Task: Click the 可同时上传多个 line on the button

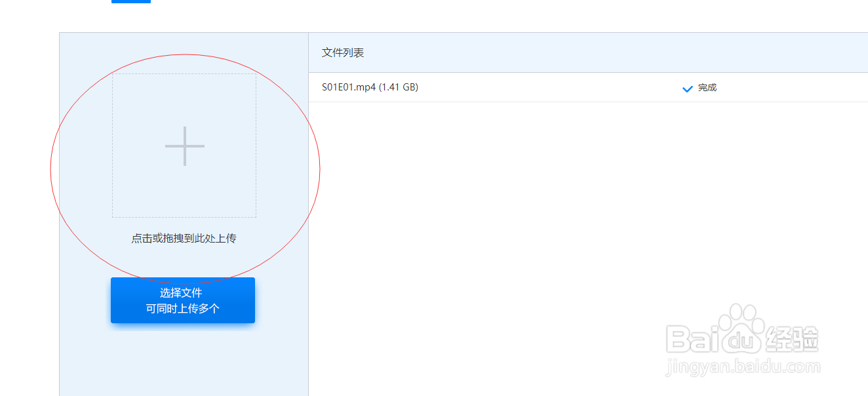Action: point(183,308)
